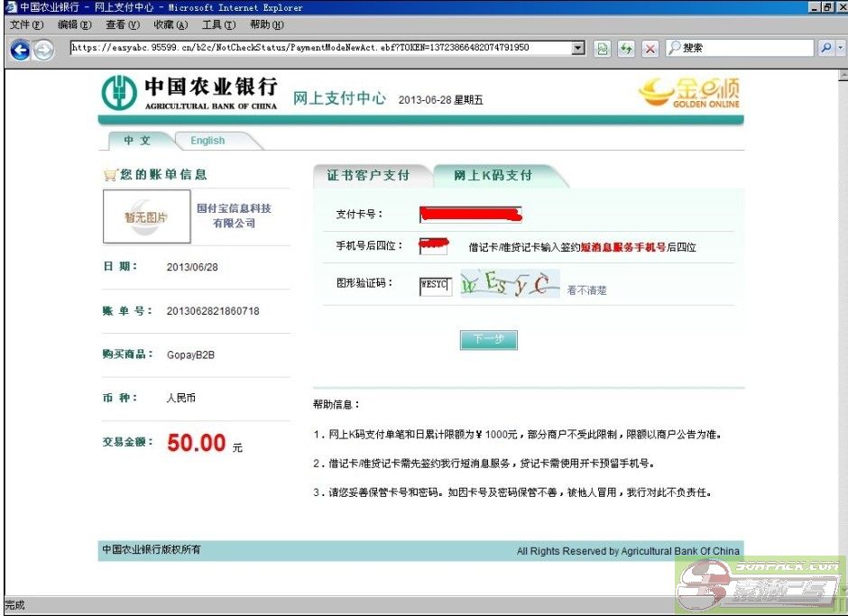Click the 中国农业银行版权所有 footer text
Viewport: 848px width, 616px height.
tap(152, 549)
